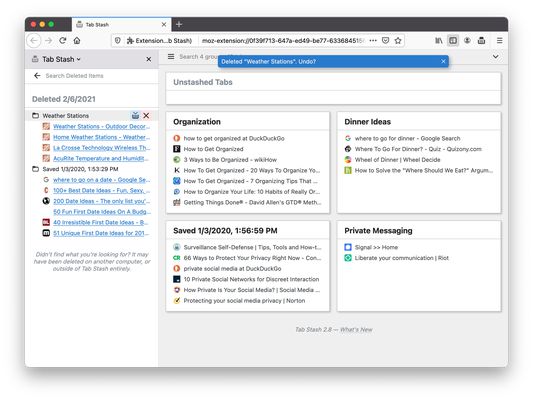Dismiss the Deleted Weather Stations notification
The width and height of the screenshot is (533, 400).
[443, 62]
